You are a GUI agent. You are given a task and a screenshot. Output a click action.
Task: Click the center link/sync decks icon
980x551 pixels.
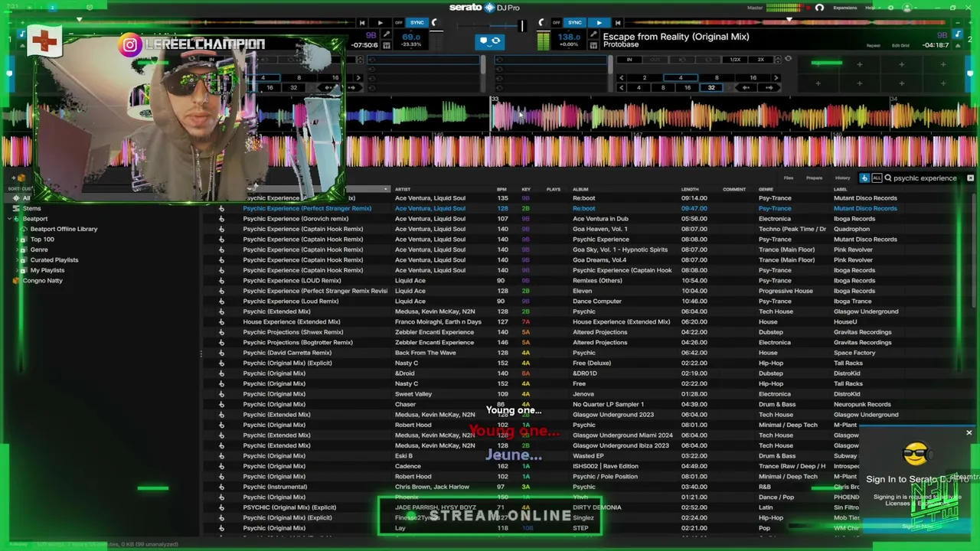(490, 41)
